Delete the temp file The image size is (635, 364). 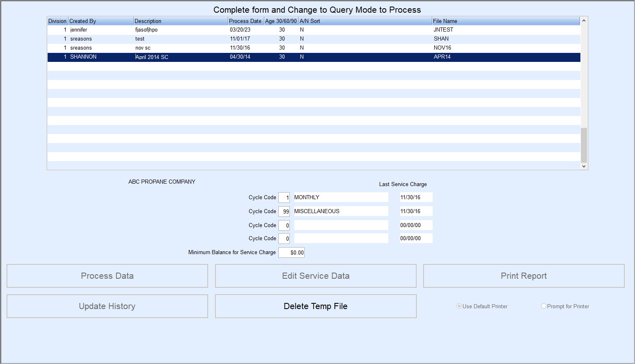(315, 306)
